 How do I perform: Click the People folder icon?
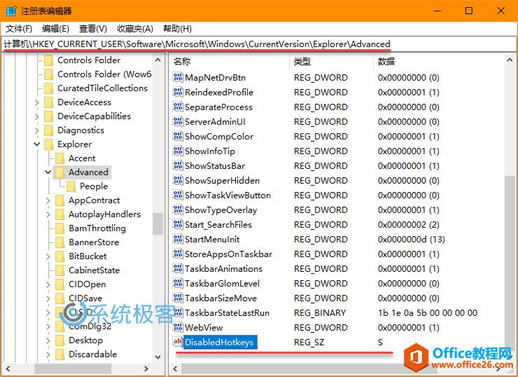(71, 186)
